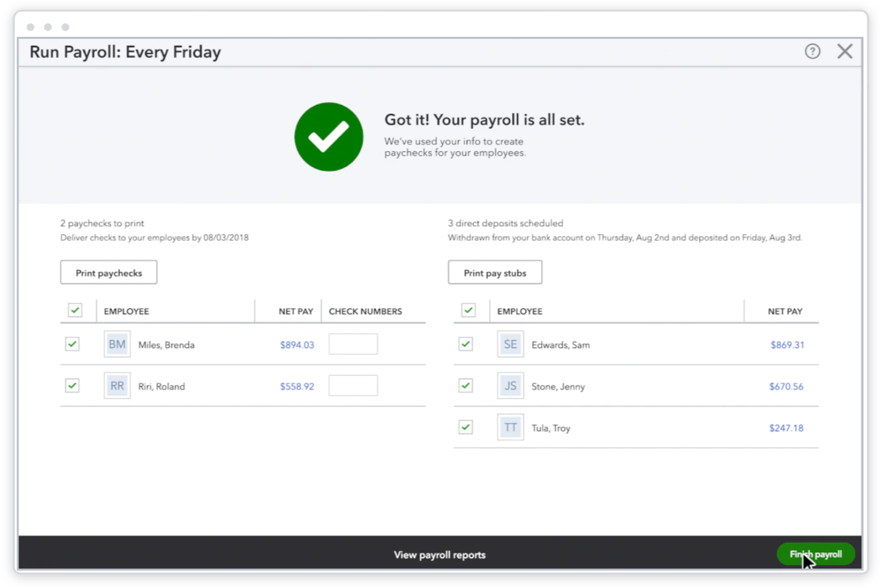Click Troy Tula's TT avatar icon
This screenshot has width=882, height=588.
[x=510, y=428]
